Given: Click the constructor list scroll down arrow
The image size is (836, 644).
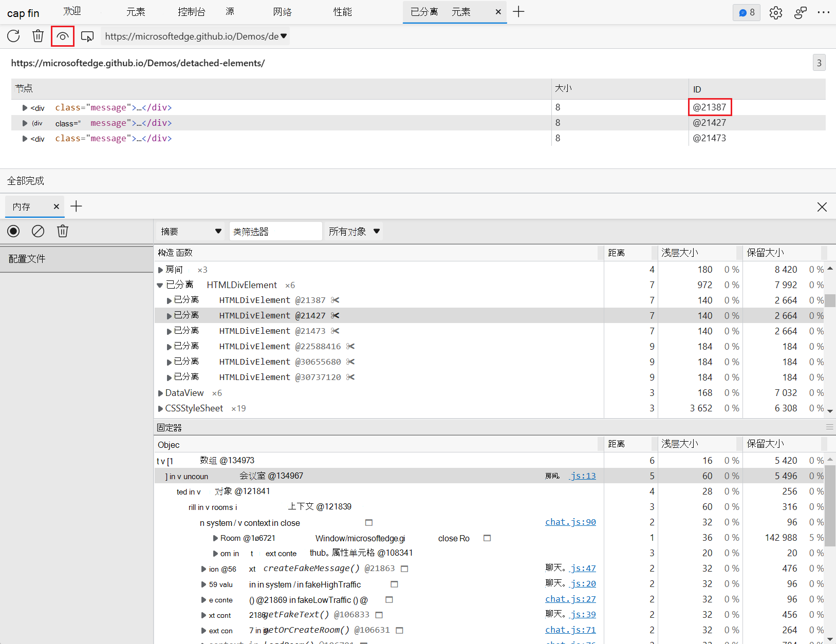Looking at the screenshot, I should click(x=830, y=410).
